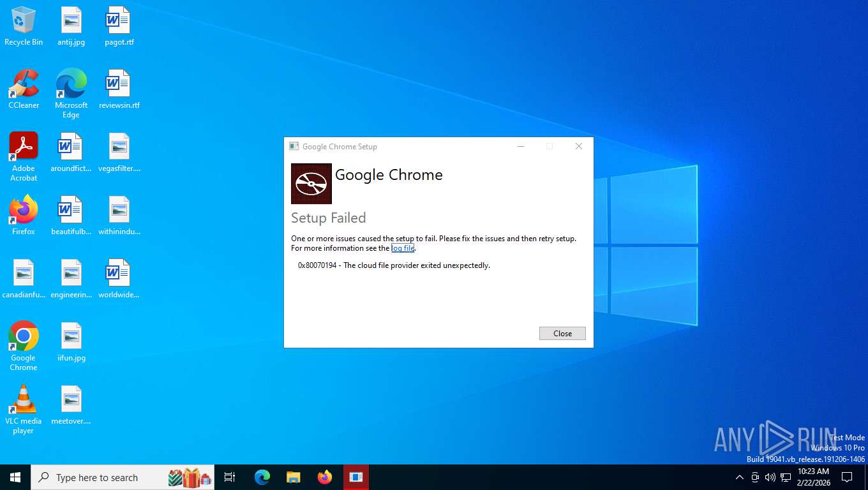
Task: Select the canadianfu... image file icon
Action: [x=24, y=279]
